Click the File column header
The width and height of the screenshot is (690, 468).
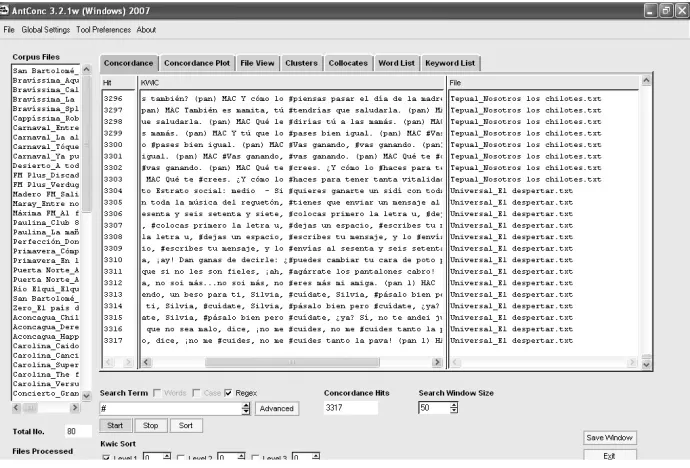point(543,83)
